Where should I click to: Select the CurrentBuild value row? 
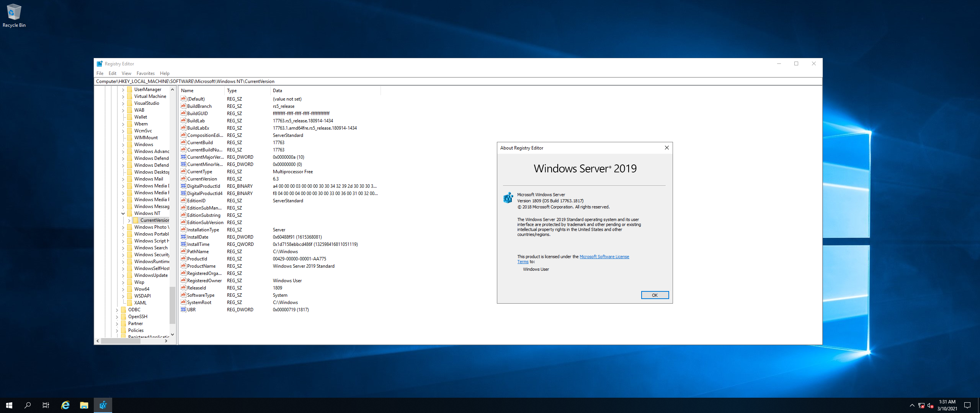click(x=279, y=142)
